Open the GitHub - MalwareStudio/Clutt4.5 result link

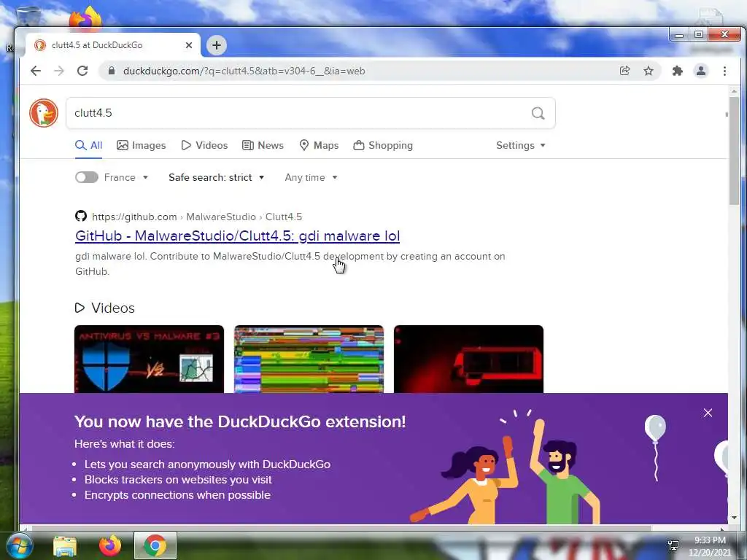pos(237,236)
